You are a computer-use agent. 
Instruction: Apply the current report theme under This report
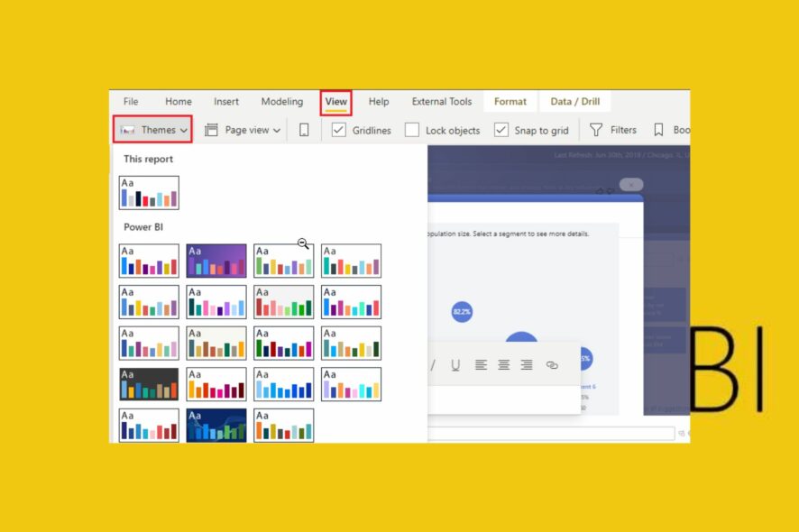[148, 191]
